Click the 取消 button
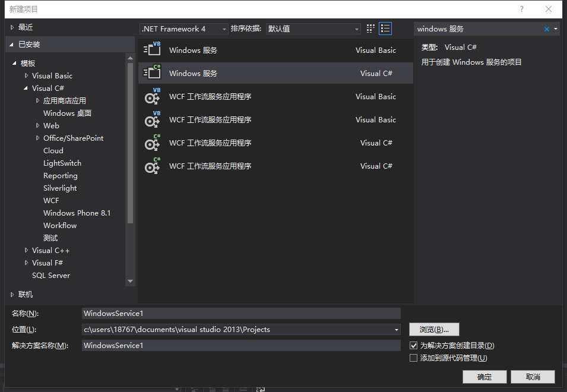 coord(533,377)
